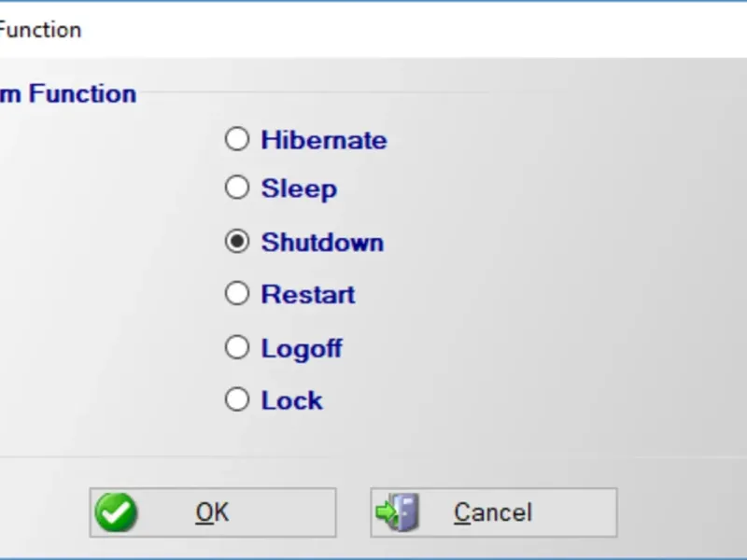Click the selected Shutdown radio button
Screen dimensions: 747x560
237,242
